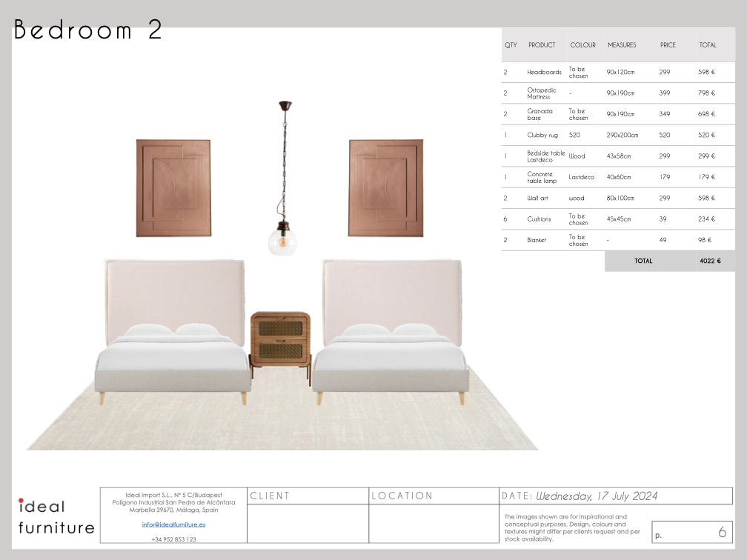The height and width of the screenshot is (560, 747).
Task: Select the '39' price of Cushions
Action: 663,219
